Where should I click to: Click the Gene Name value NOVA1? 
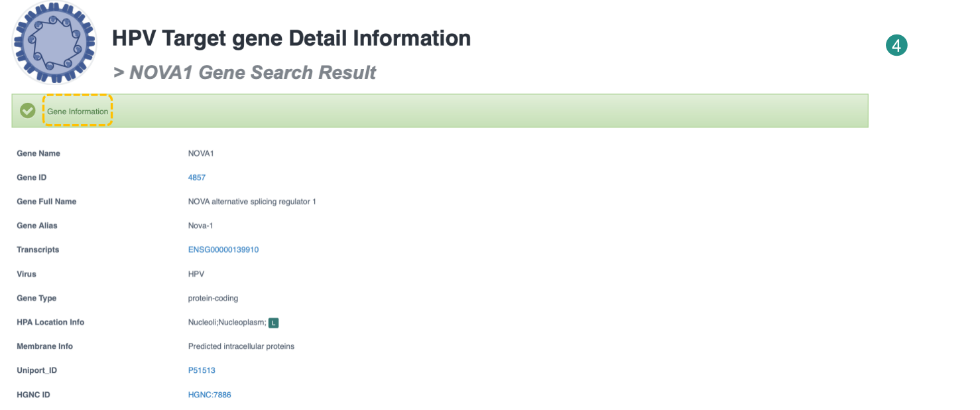201,154
